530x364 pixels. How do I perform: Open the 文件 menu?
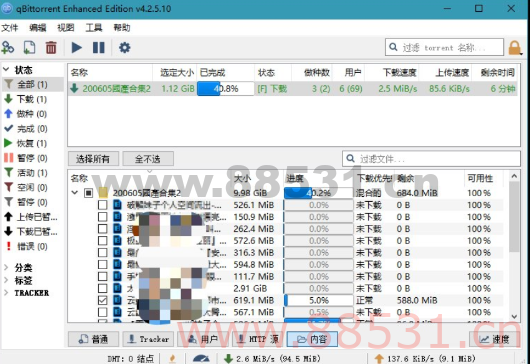click(9, 28)
